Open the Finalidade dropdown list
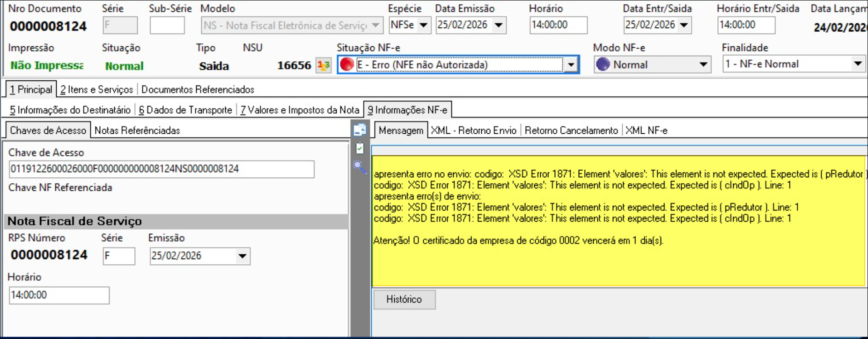 (x=857, y=64)
